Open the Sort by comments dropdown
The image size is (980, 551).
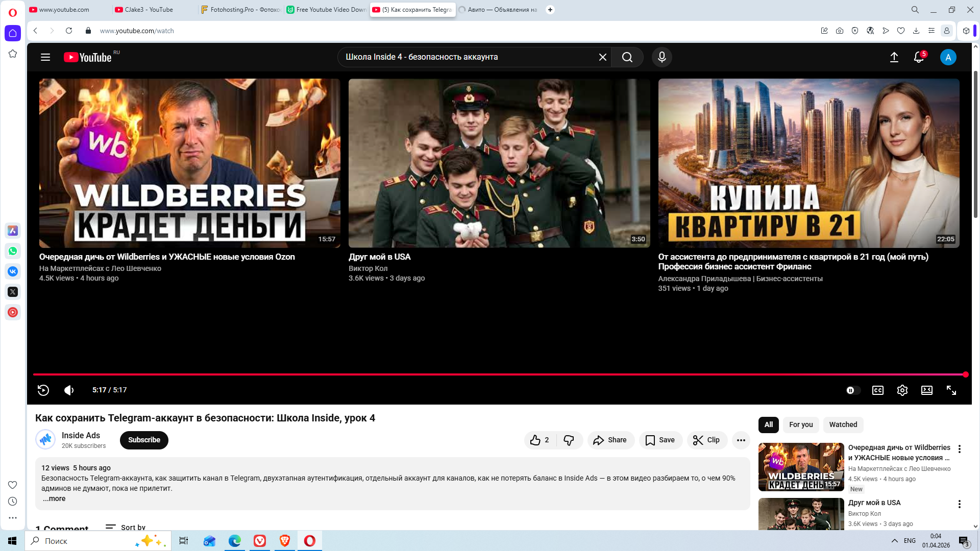(126, 527)
